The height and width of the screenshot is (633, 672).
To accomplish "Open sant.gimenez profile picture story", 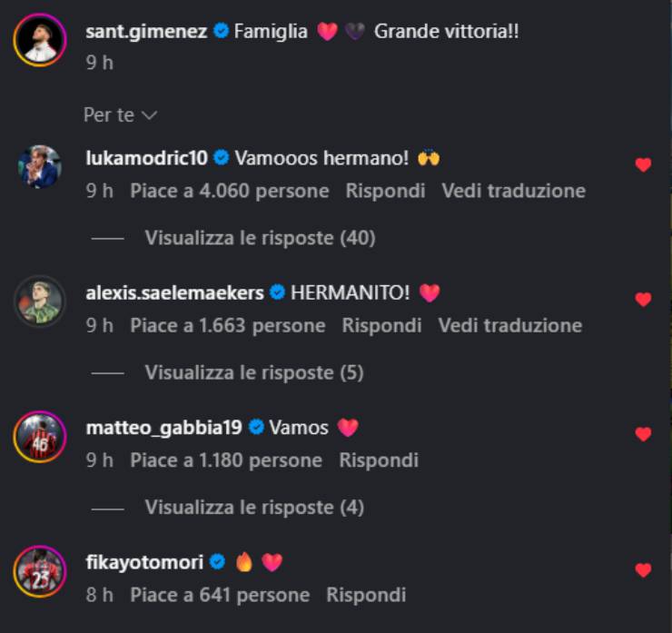I will click(x=40, y=40).
